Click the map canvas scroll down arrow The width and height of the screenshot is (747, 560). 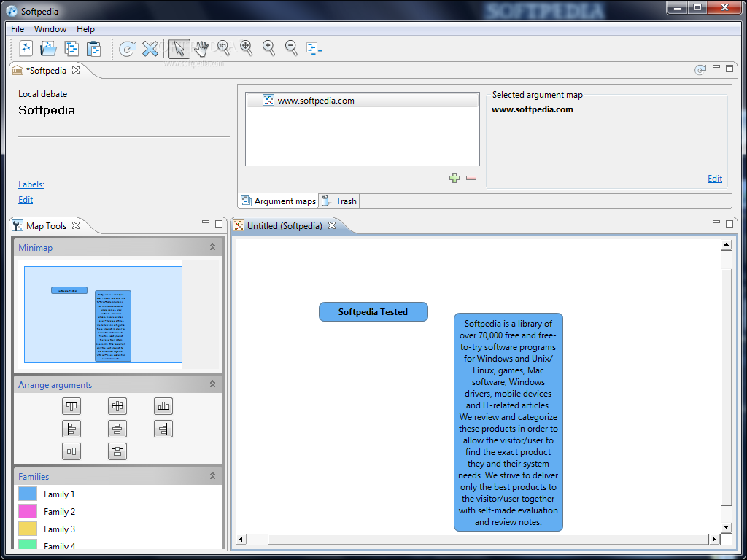pyautogui.click(x=726, y=526)
